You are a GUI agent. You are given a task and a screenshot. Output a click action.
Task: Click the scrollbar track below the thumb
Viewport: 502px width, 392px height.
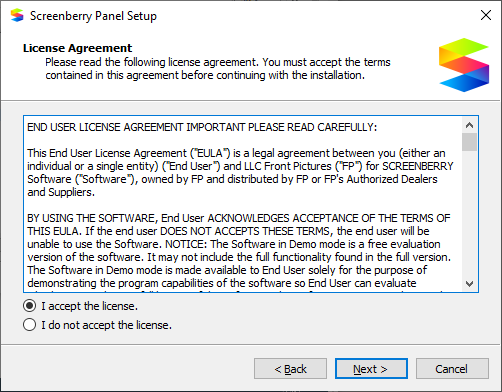pyautogui.click(x=469, y=214)
